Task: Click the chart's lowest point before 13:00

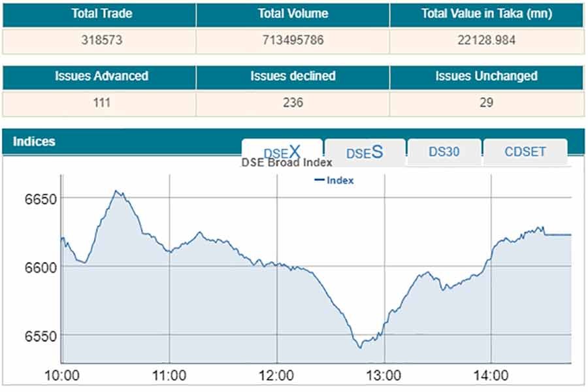Action: [360, 348]
